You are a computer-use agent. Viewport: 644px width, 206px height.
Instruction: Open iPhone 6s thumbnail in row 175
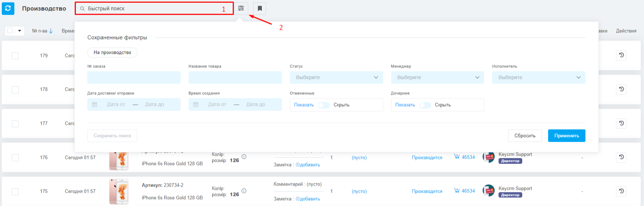tap(119, 191)
